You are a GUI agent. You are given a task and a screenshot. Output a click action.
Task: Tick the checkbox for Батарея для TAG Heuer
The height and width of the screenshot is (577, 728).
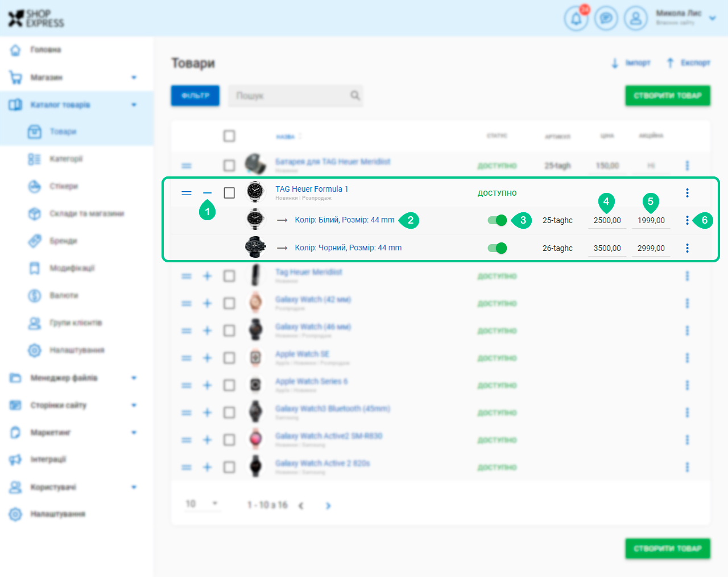click(229, 166)
